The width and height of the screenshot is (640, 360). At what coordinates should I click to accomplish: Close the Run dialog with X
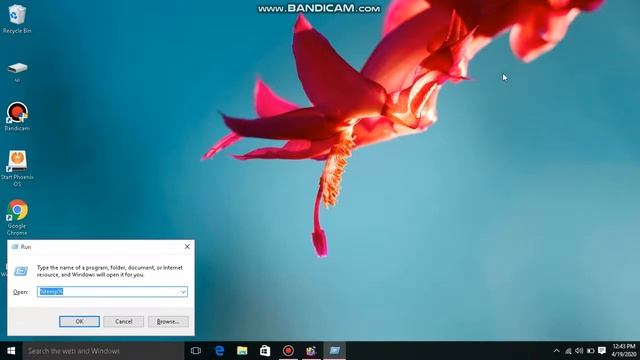[x=187, y=247]
